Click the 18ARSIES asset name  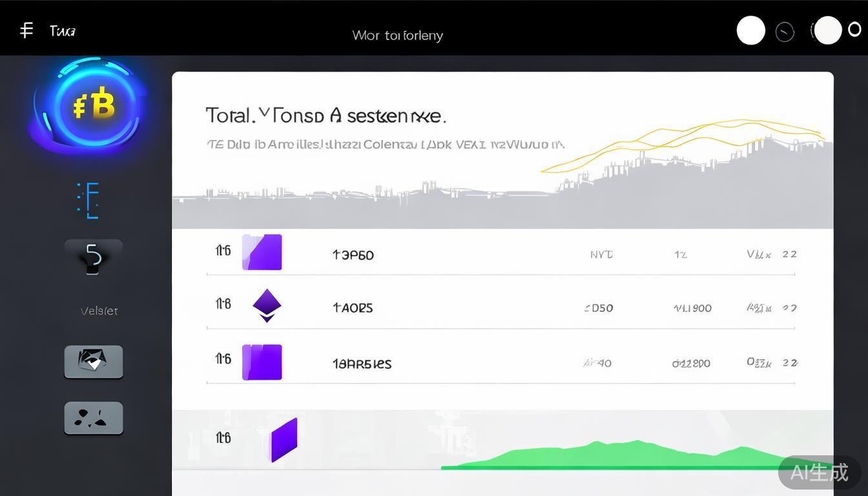362,364
